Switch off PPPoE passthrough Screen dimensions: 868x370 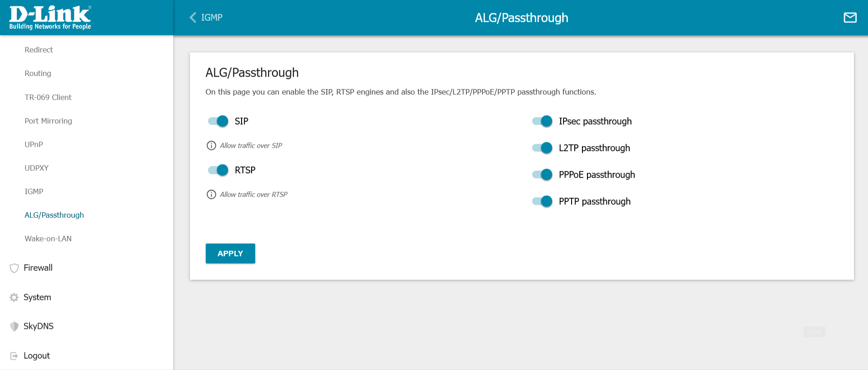click(542, 174)
